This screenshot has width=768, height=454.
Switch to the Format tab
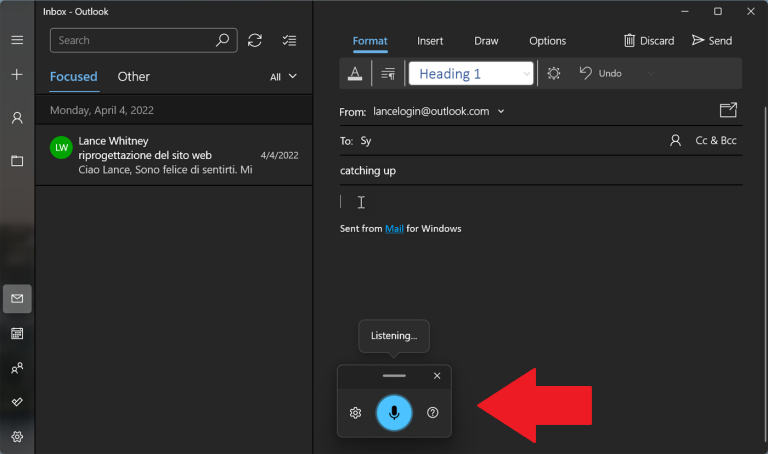click(x=370, y=41)
